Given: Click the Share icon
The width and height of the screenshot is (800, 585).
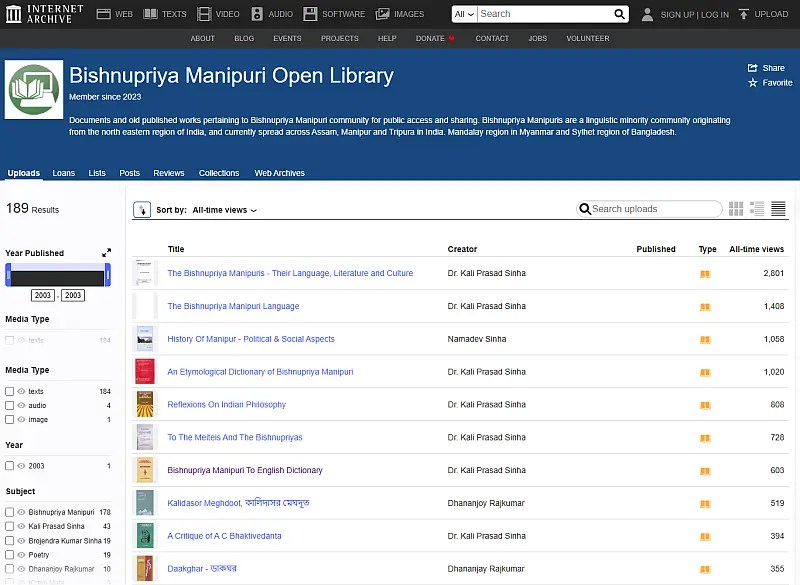Looking at the screenshot, I should point(752,68).
